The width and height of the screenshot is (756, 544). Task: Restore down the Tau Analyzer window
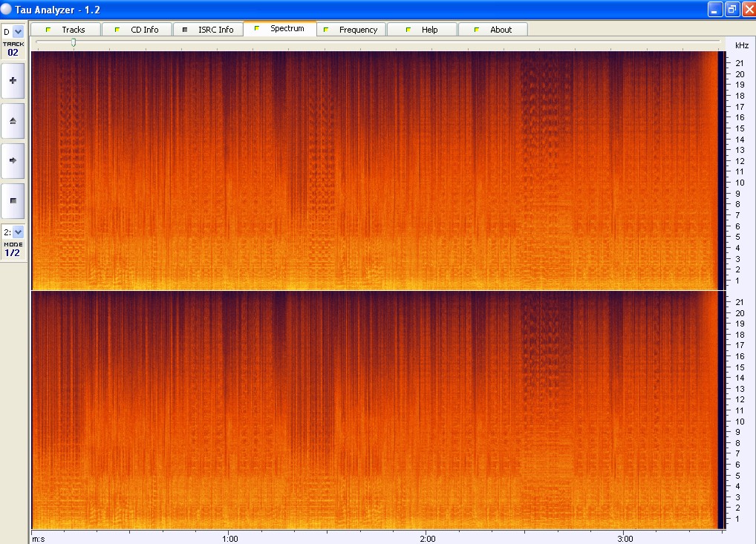(x=731, y=9)
